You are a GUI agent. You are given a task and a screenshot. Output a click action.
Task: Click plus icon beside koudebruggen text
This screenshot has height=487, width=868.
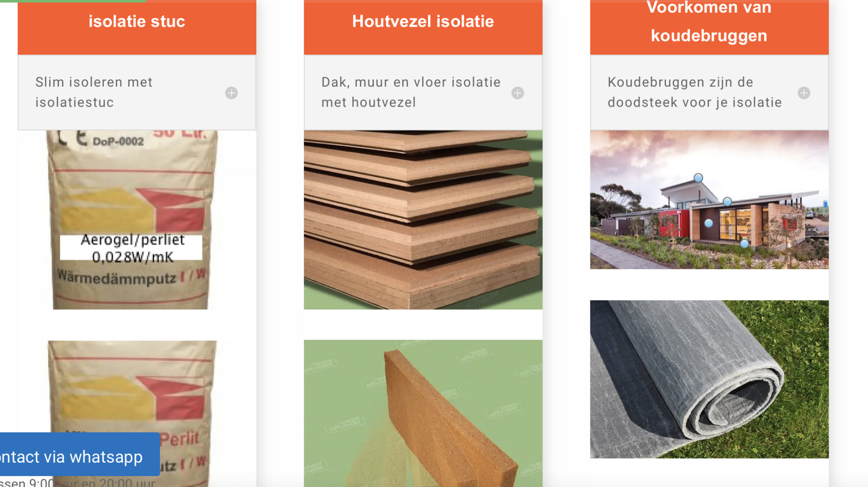pyautogui.click(x=804, y=93)
